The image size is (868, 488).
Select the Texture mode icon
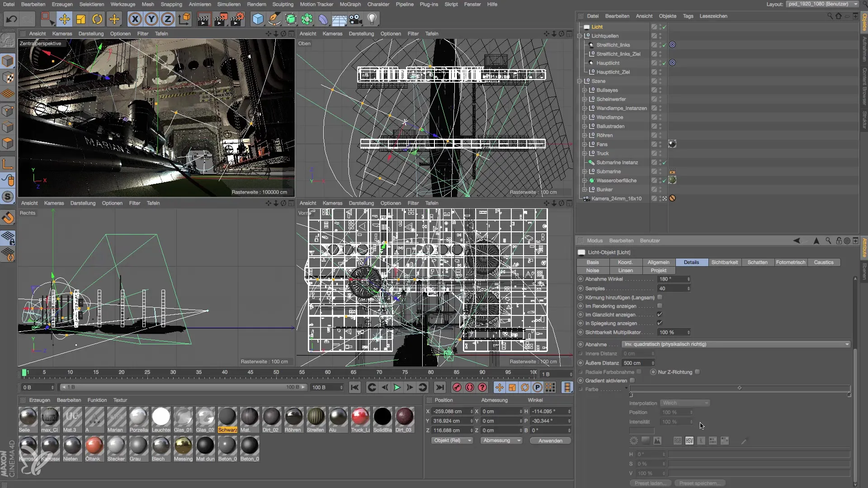click(x=8, y=77)
